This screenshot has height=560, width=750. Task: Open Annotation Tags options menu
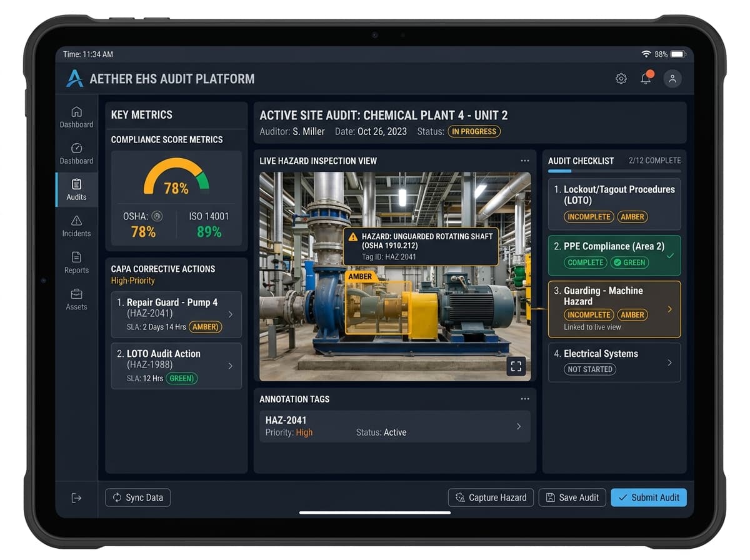(x=525, y=399)
